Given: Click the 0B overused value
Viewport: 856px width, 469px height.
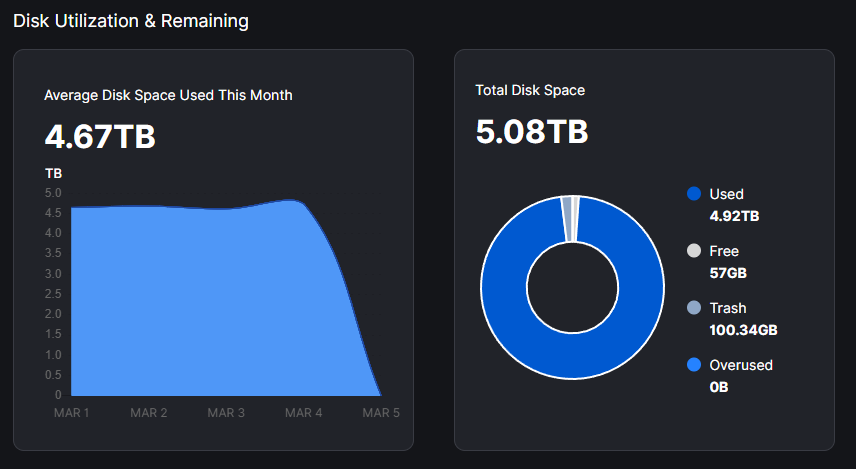Looking at the screenshot, I should coord(719,387).
